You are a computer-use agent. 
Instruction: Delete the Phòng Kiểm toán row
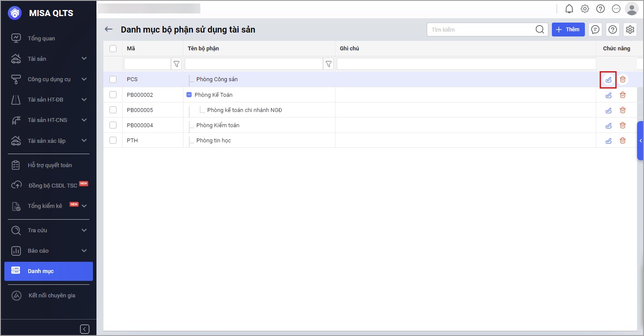click(623, 125)
